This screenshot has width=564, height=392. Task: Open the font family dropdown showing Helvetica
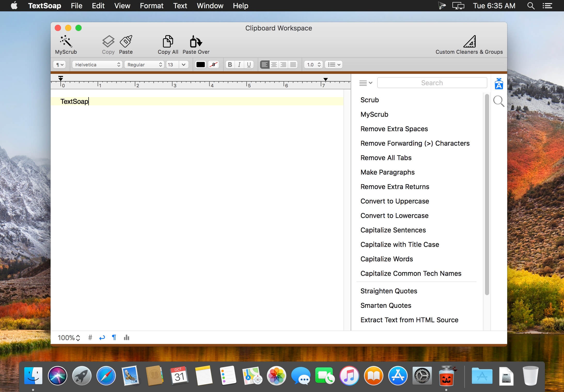click(97, 65)
